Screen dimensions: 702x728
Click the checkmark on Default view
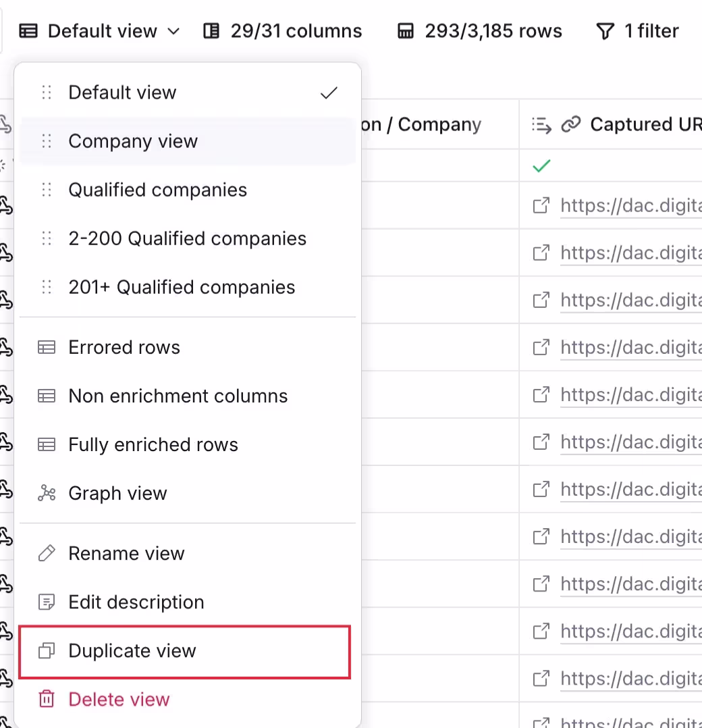click(329, 93)
